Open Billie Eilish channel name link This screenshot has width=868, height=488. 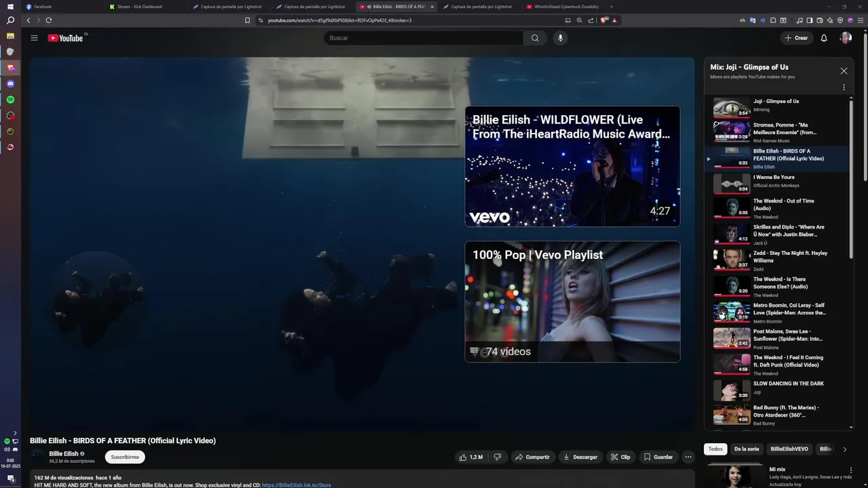click(x=64, y=453)
